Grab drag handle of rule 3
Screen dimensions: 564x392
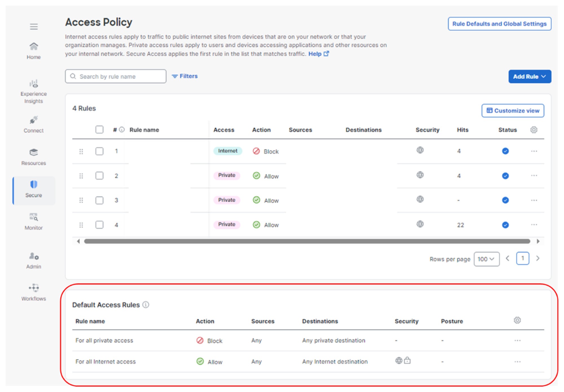click(81, 200)
